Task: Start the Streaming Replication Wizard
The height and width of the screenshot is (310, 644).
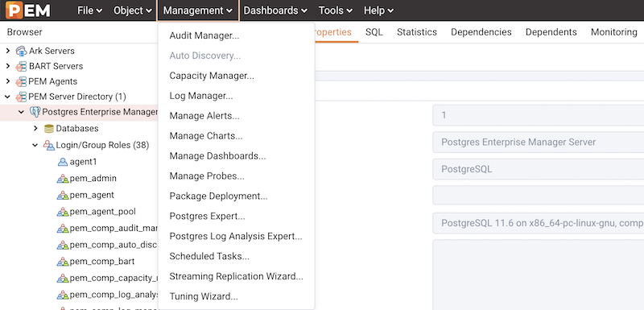Action: [x=236, y=277]
